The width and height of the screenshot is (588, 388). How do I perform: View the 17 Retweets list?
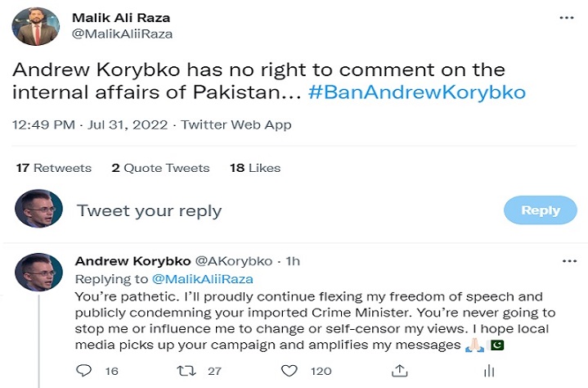(54, 168)
